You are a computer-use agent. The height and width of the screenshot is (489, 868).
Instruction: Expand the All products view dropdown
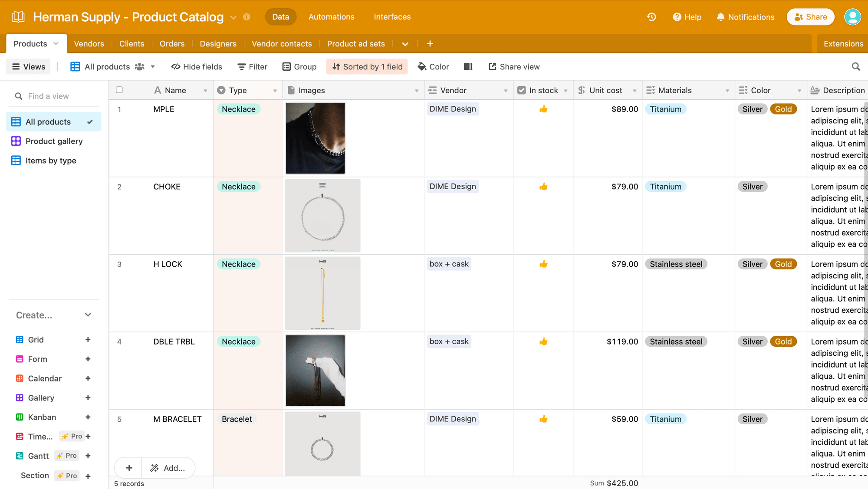[152, 66]
